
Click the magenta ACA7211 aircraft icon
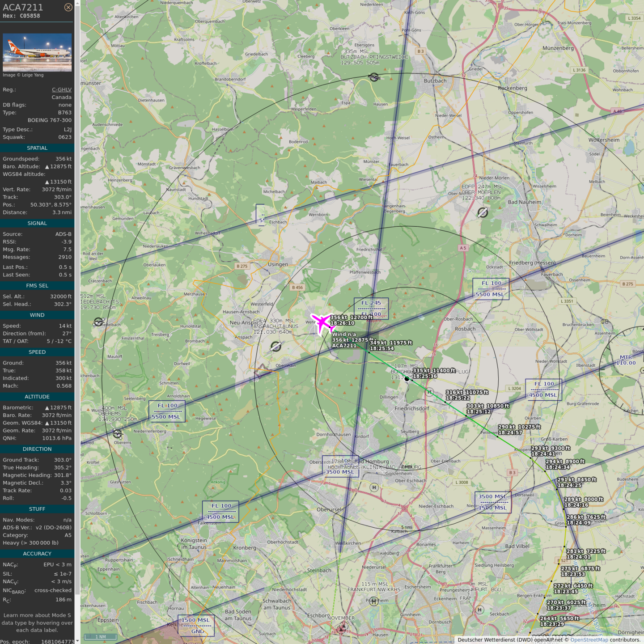[322, 322]
